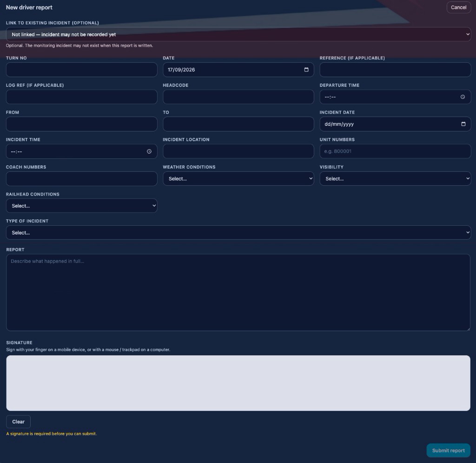
Task: Click the Date value 17/09/2026
Action: 181,70
